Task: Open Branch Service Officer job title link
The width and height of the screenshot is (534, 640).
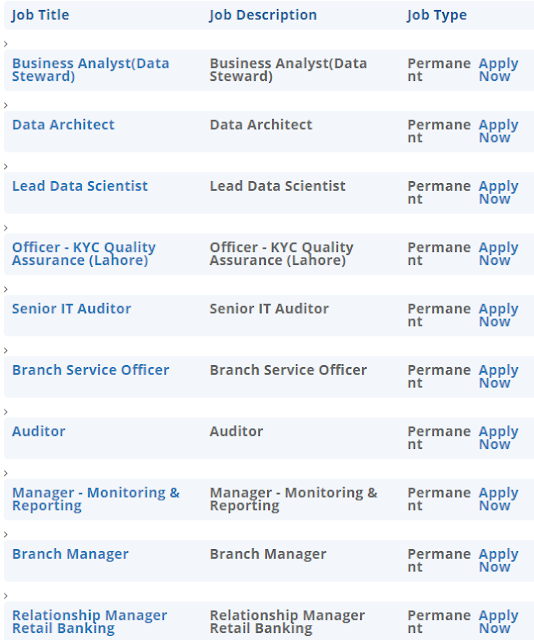Action: [90, 370]
